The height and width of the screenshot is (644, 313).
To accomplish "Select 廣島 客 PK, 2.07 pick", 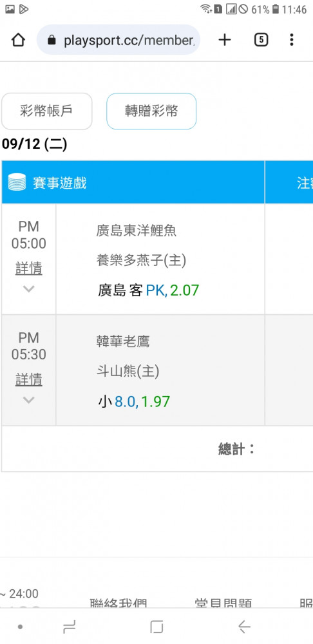I will [148, 290].
